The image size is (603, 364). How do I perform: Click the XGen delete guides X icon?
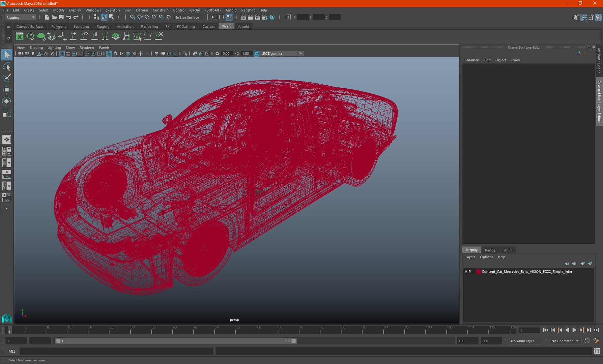click(x=159, y=36)
